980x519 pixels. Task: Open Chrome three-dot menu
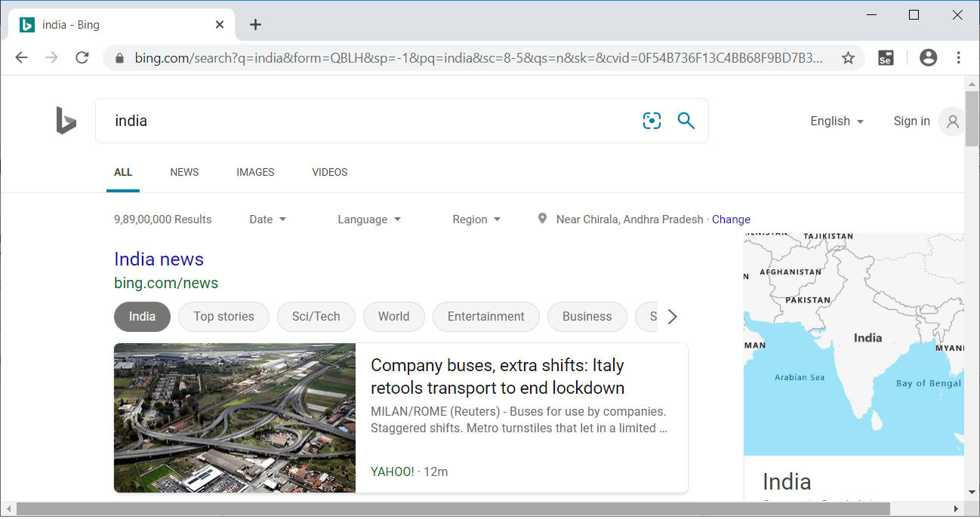(x=959, y=57)
